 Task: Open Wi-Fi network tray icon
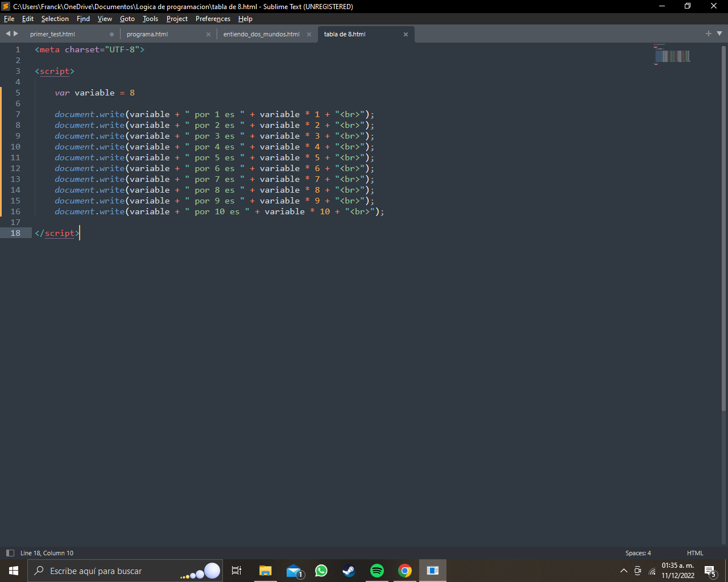pos(652,571)
